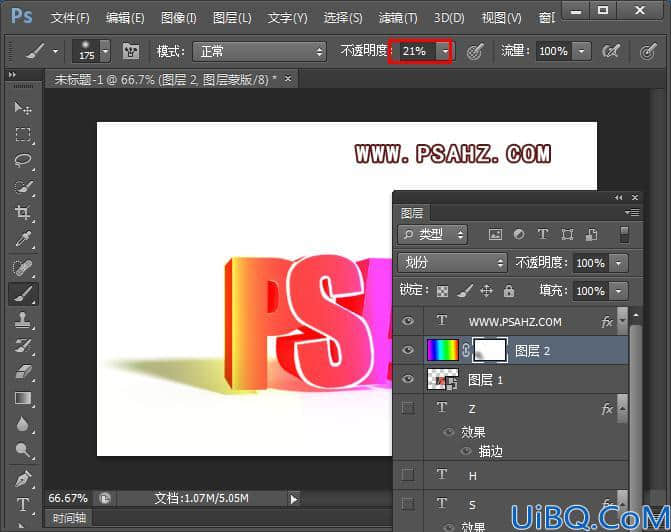This screenshot has width=671, height=532.
Task: Select 图层 2 rainbow gradient thumbnail
Action: (x=442, y=350)
